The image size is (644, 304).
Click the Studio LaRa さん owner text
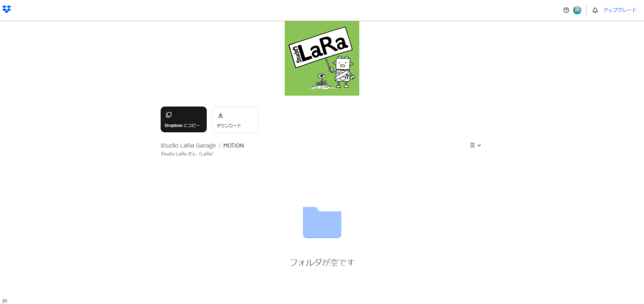click(187, 154)
